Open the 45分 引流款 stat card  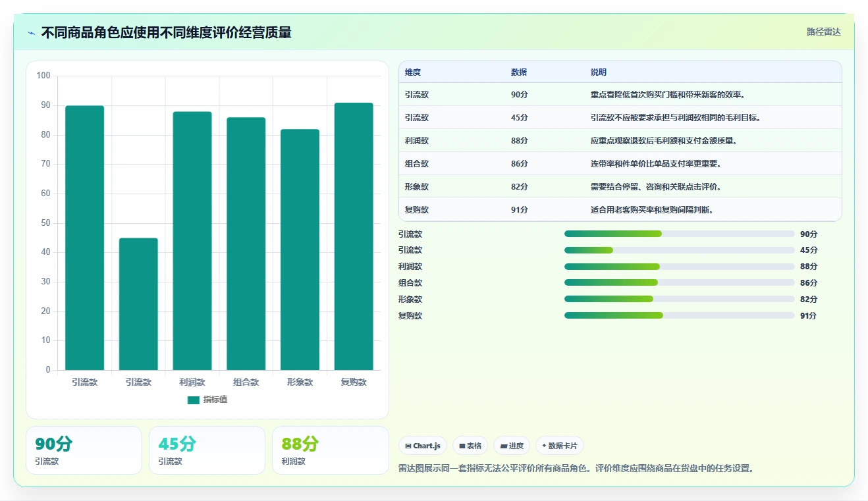coord(207,450)
